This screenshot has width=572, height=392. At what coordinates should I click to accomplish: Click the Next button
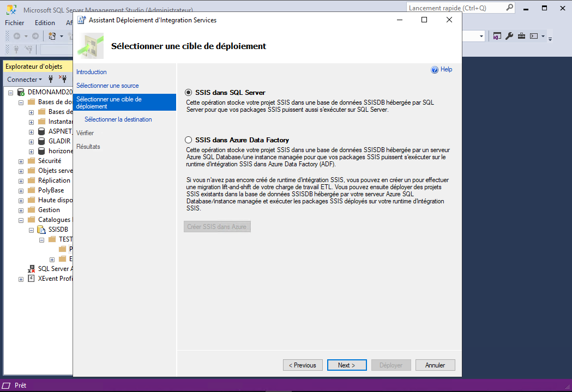click(x=347, y=365)
